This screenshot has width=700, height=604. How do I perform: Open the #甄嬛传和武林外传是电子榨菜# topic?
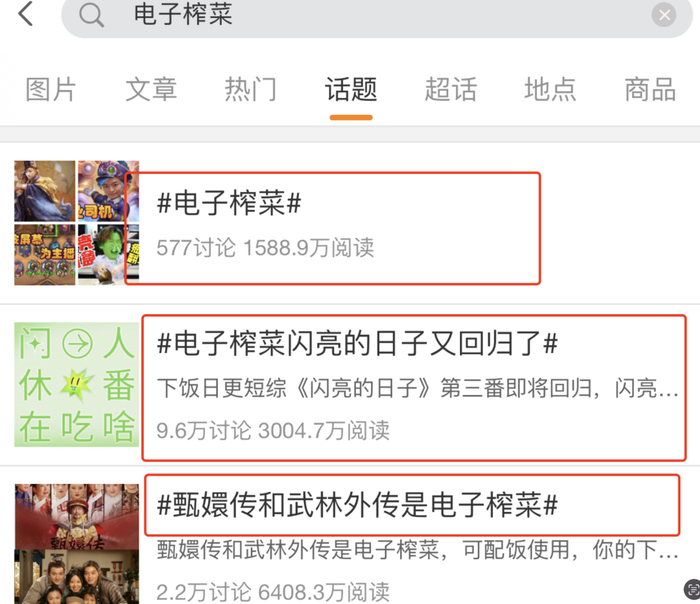(x=357, y=505)
